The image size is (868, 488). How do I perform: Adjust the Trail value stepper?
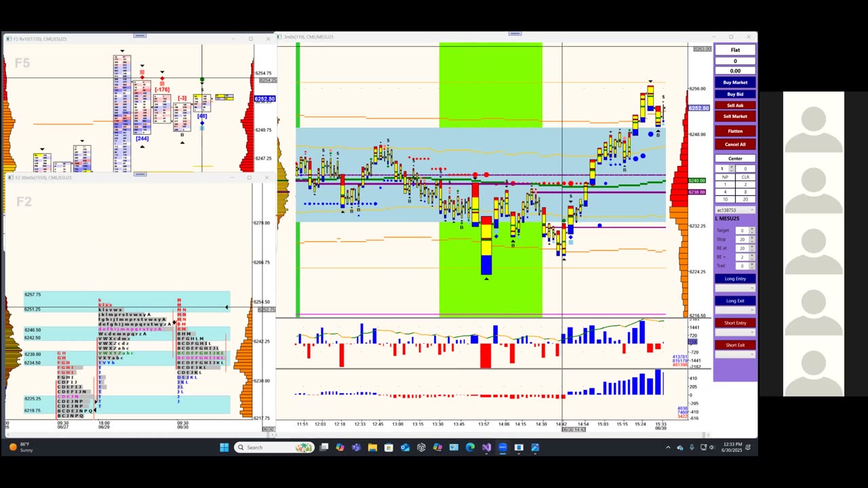coord(752,266)
